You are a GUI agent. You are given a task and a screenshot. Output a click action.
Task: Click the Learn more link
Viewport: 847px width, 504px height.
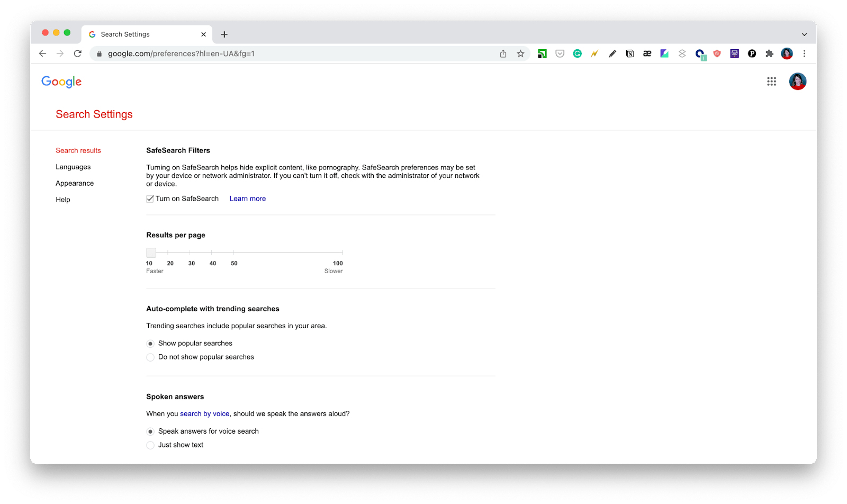click(247, 199)
